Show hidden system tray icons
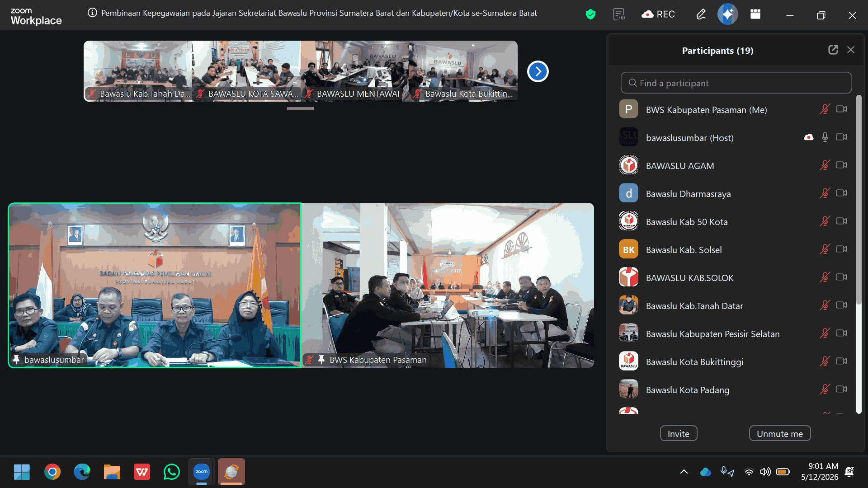The height and width of the screenshot is (488, 868). (684, 472)
